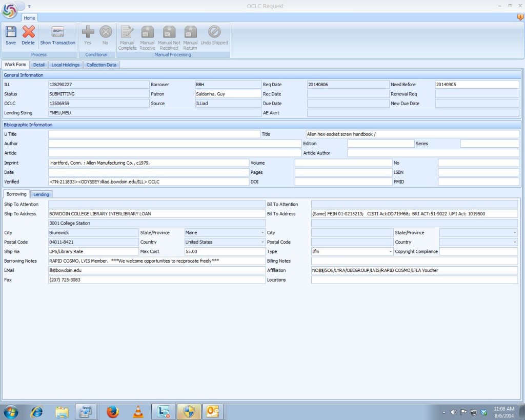Click the Max Cost field 55.00

click(x=225, y=251)
